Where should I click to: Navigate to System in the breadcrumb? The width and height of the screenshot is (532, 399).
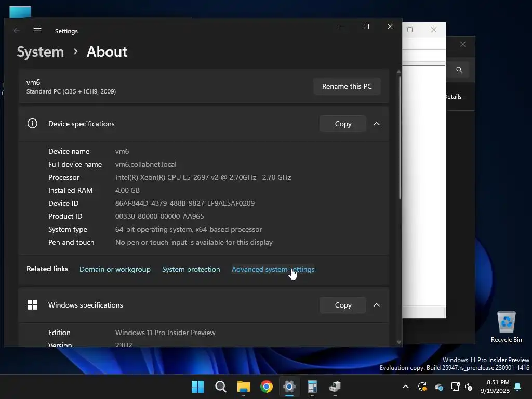coord(41,52)
